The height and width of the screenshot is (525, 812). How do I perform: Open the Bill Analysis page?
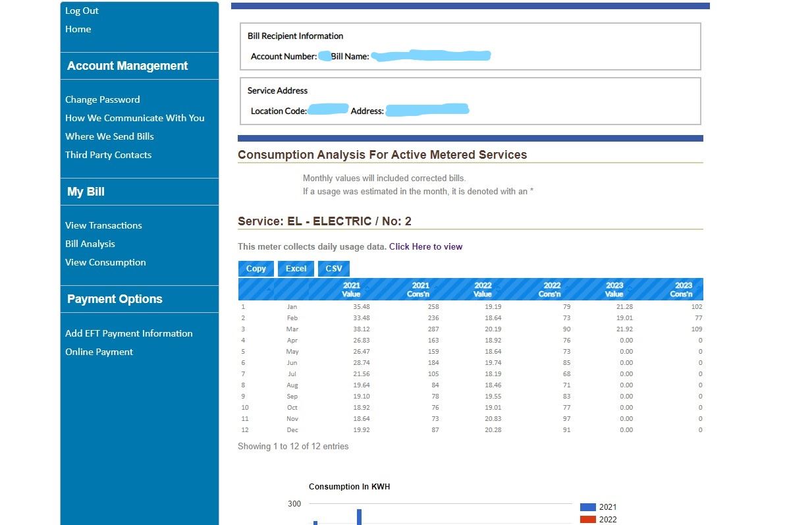pos(90,244)
